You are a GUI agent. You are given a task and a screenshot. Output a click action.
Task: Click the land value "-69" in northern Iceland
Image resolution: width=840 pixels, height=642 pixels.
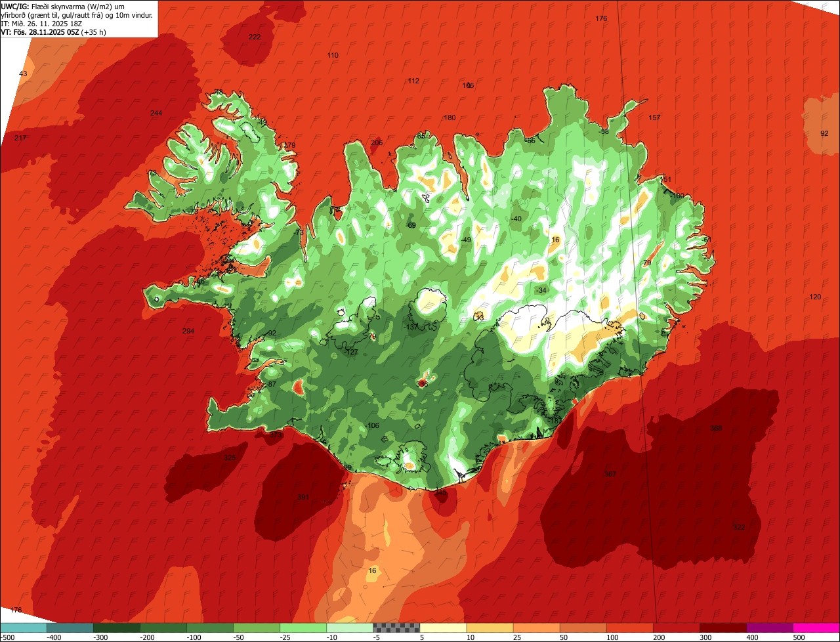pyautogui.click(x=411, y=225)
